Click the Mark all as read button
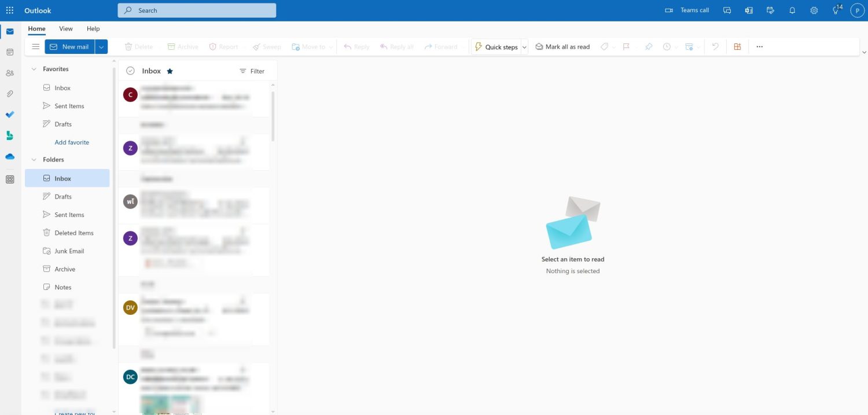Screen dimensions: 868x415 click(562, 47)
